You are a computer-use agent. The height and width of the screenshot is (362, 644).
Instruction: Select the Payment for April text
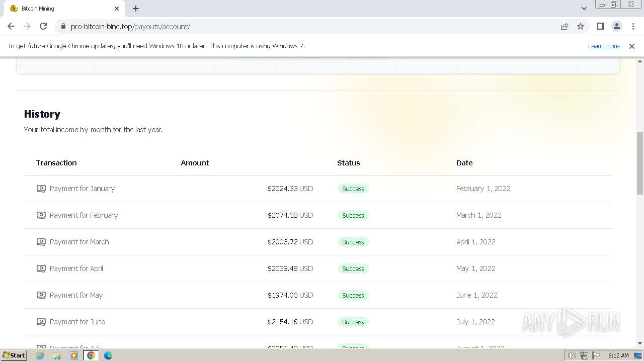click(x=76, y=268)
